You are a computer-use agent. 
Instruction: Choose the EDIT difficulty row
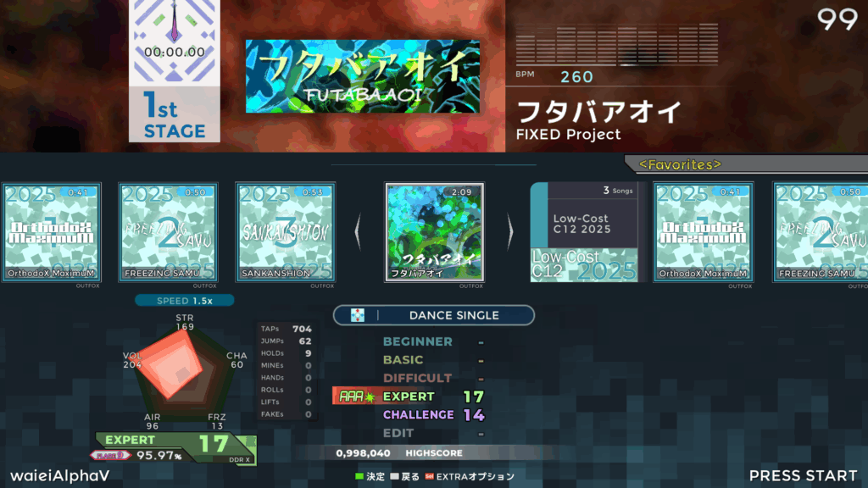[x=433, y=433]
